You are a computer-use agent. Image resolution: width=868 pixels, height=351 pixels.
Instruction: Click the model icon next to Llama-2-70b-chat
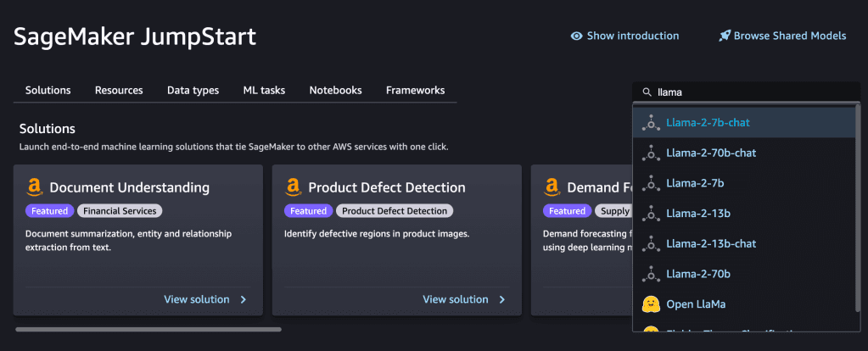[x=652, y=153]
